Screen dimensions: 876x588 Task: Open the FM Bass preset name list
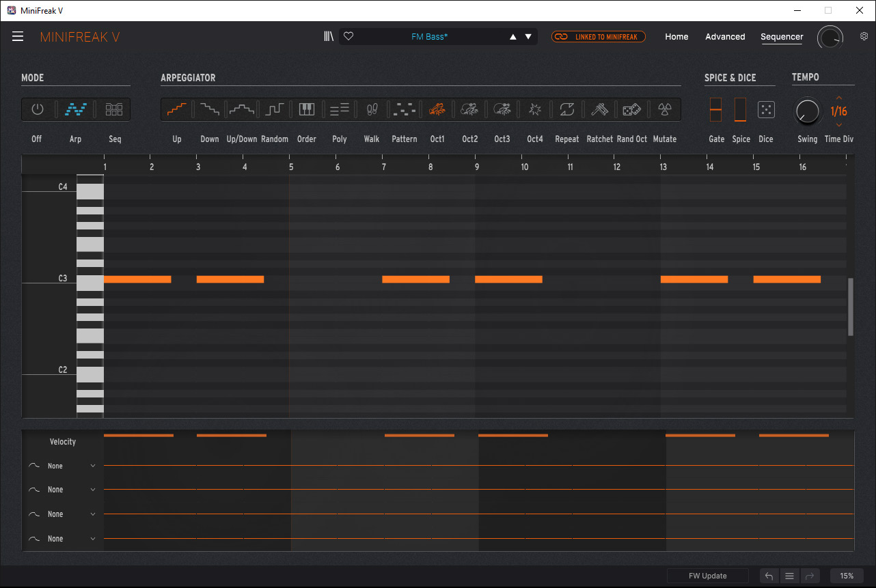pyautogui.click(x=429, y=37)
